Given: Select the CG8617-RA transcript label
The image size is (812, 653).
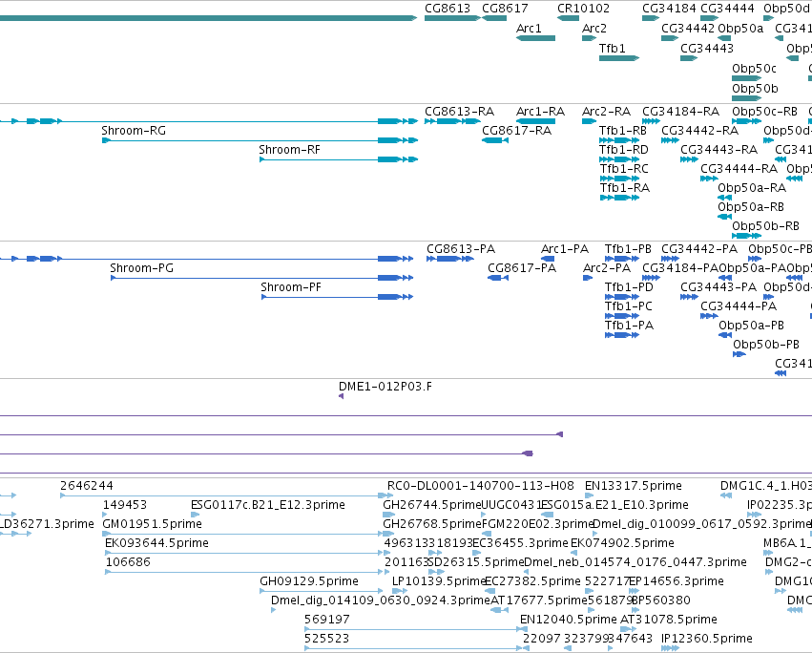Looking at the screenshot, I should tap(516, 131).
